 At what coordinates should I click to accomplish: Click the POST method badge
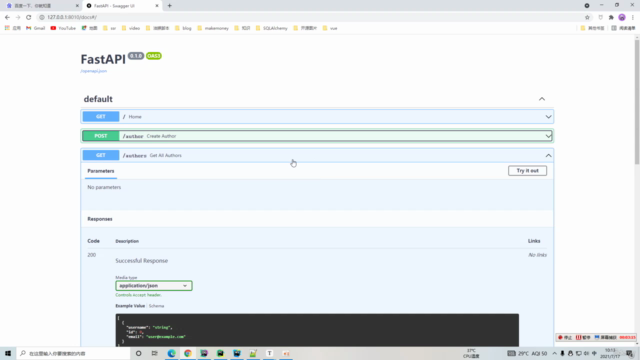101,136
